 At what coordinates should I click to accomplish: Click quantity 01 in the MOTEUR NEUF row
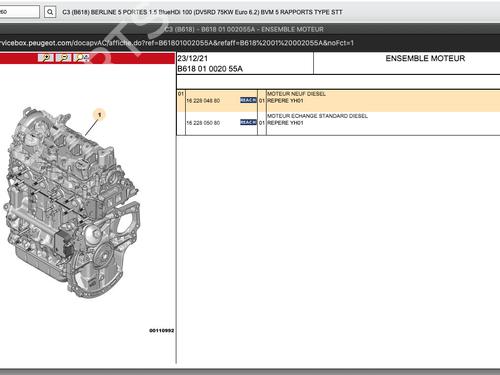point(262,100)
